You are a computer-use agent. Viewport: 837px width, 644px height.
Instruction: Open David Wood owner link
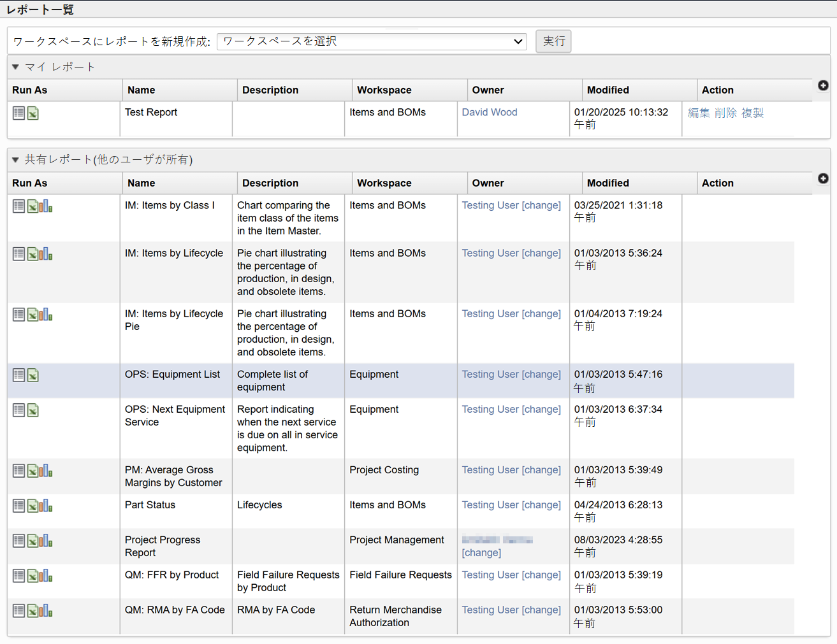pyautogui.click(x=490, y=112)
